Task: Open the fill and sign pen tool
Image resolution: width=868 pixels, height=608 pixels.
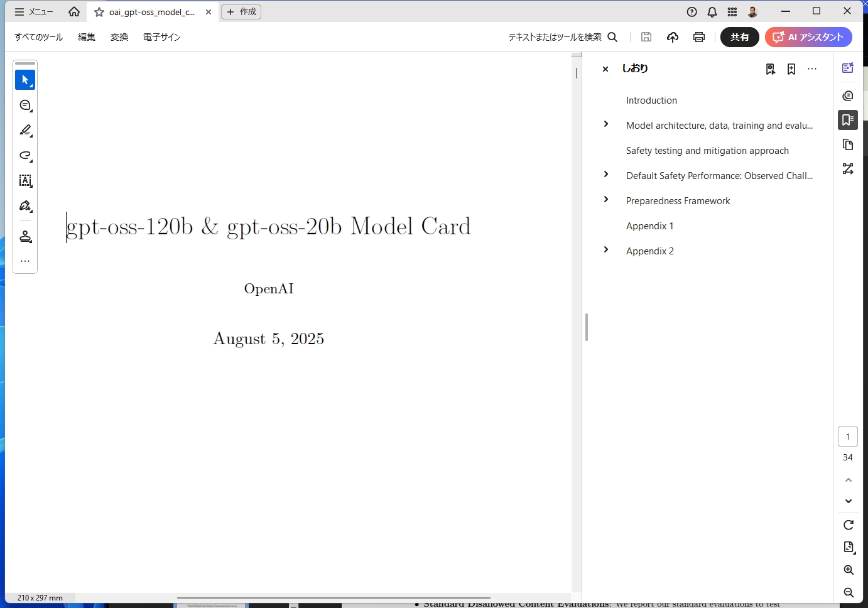Action: tap(25, 206)
